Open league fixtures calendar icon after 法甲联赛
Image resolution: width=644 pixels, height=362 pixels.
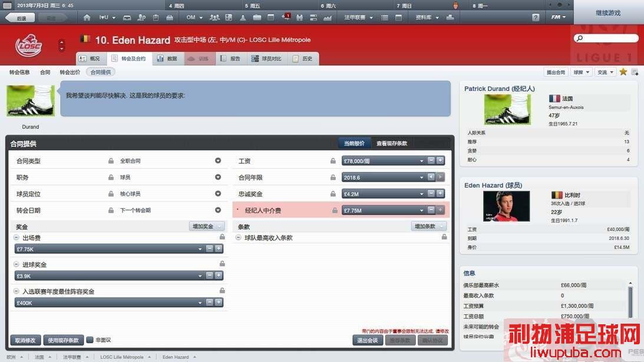click(398, 18)
